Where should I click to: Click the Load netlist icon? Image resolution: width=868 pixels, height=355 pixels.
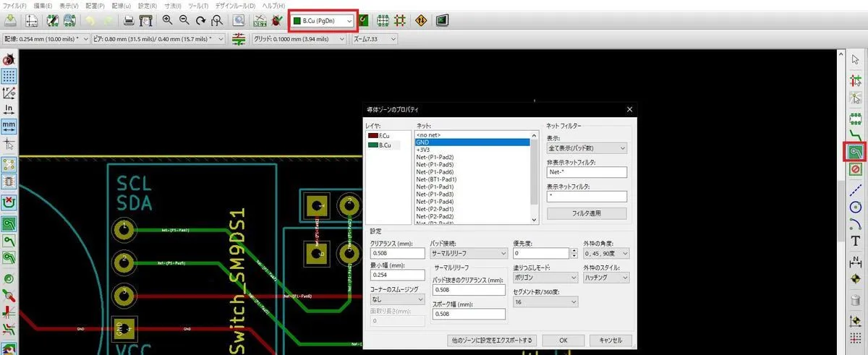(260, 21)
